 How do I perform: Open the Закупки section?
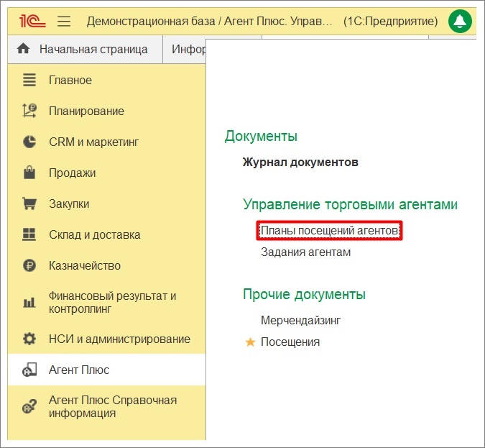pos(106,204)
